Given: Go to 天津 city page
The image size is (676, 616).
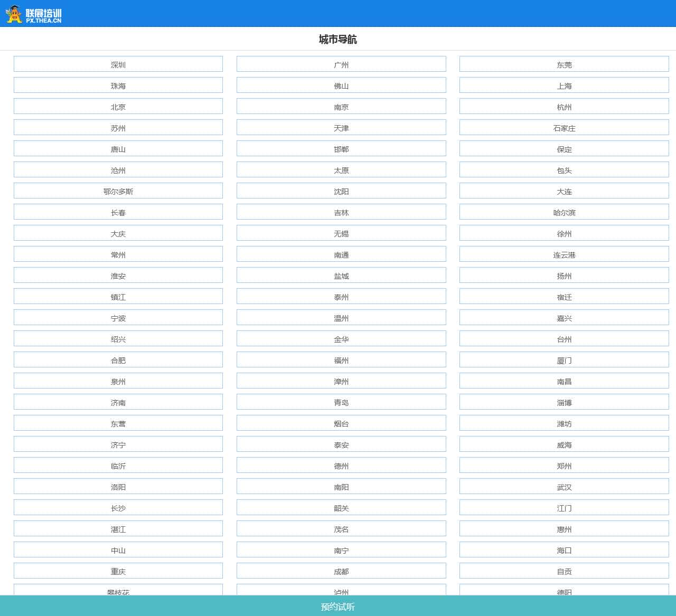Looking at the screenshot, I should point(341,128).
